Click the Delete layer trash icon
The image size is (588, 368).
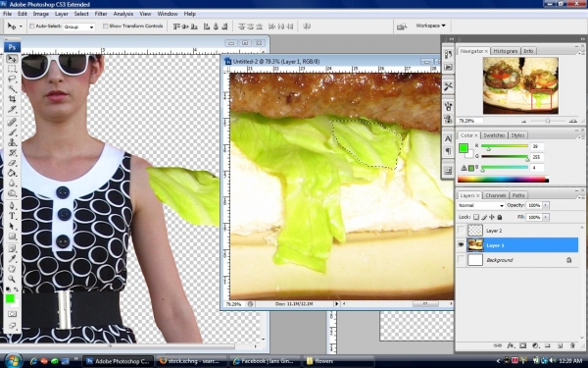pos(572,345)
